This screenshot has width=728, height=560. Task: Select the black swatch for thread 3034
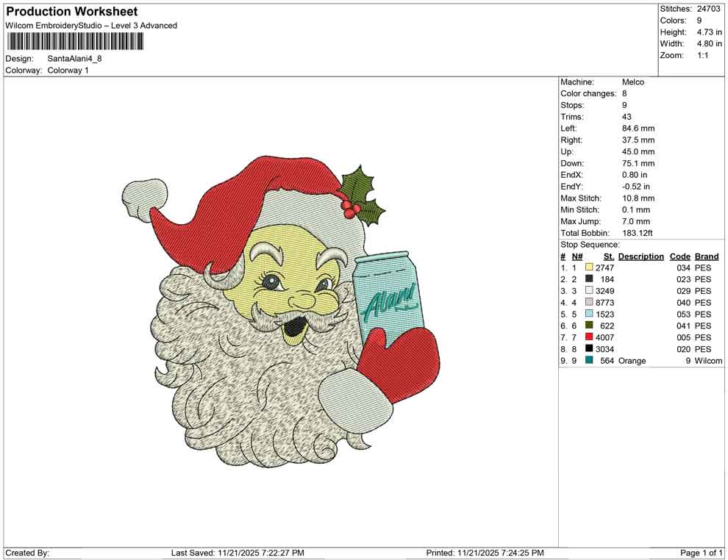pyautogui.click(x=588, y=349)
